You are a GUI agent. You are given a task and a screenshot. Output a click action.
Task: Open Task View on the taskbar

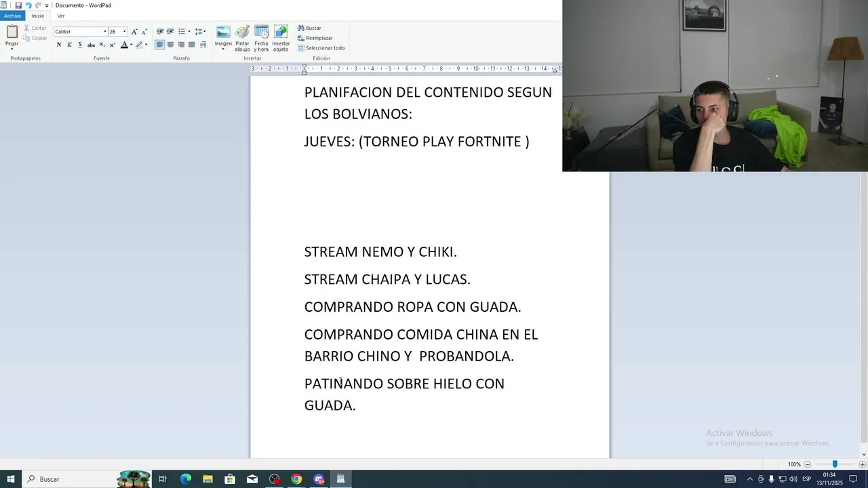(163, 479)
